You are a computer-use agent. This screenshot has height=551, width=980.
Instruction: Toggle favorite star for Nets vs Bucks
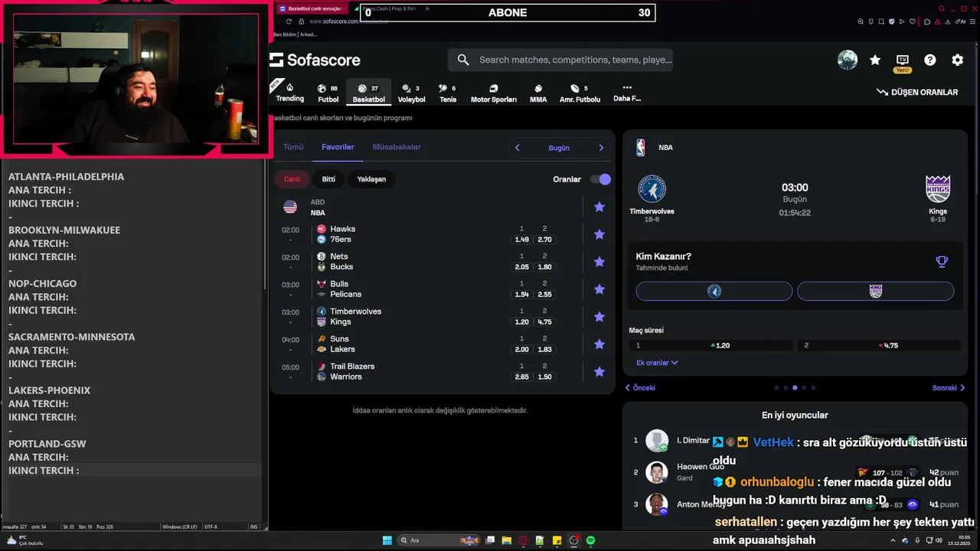(599, 262)
